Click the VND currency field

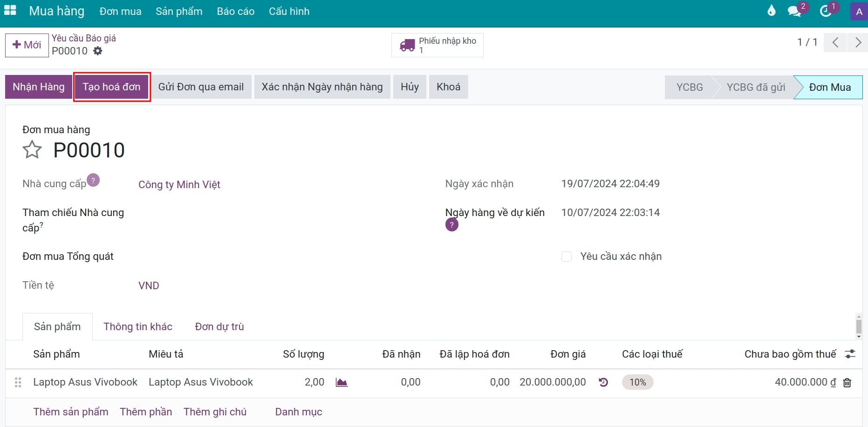click(x=149, y=285)
